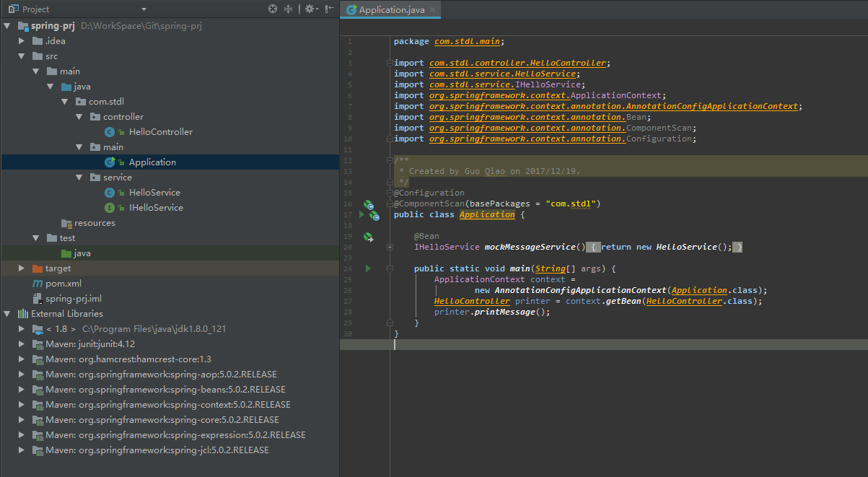868x477 pixels.
Task: Click the Project tool window title
Action: pos(35,9)
